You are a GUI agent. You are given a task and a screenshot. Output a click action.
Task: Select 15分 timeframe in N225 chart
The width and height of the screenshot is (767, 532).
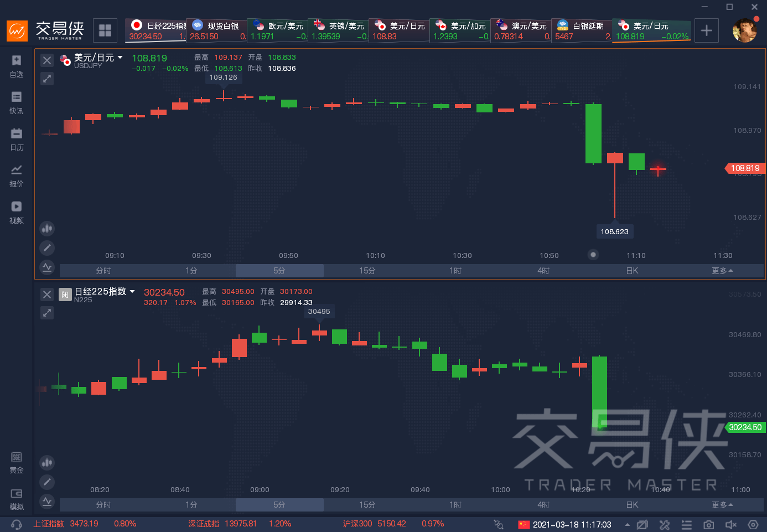click(367, 505)
